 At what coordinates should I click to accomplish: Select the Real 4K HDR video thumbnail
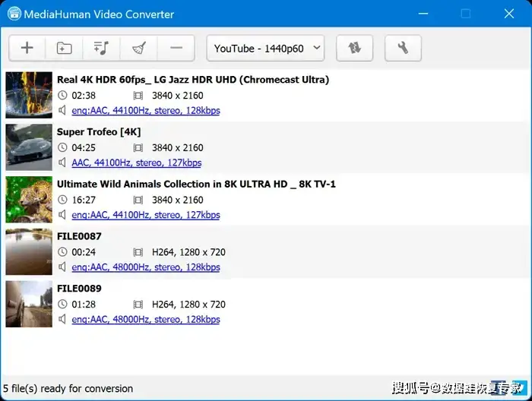click(29, 95)
